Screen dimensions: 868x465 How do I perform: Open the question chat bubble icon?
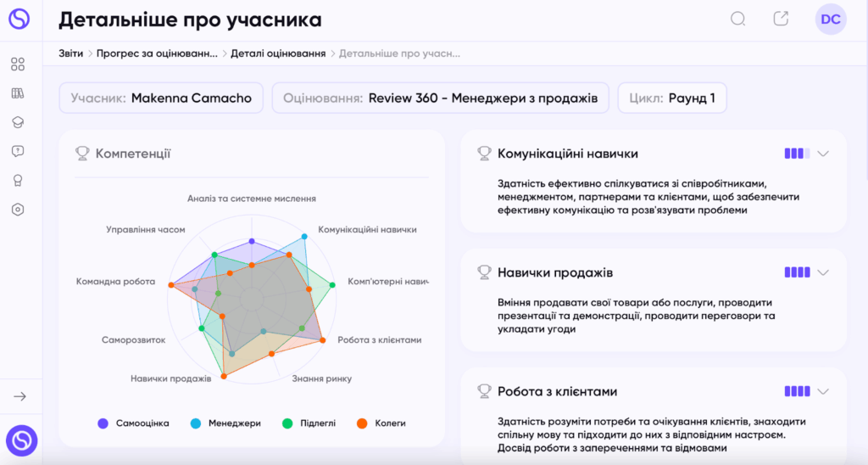18,151
